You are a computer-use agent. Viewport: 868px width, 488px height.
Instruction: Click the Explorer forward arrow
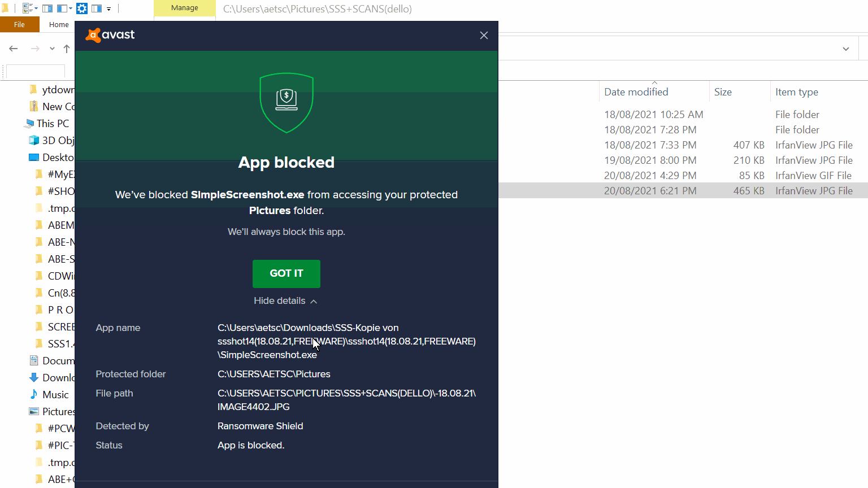coord(35,49)
